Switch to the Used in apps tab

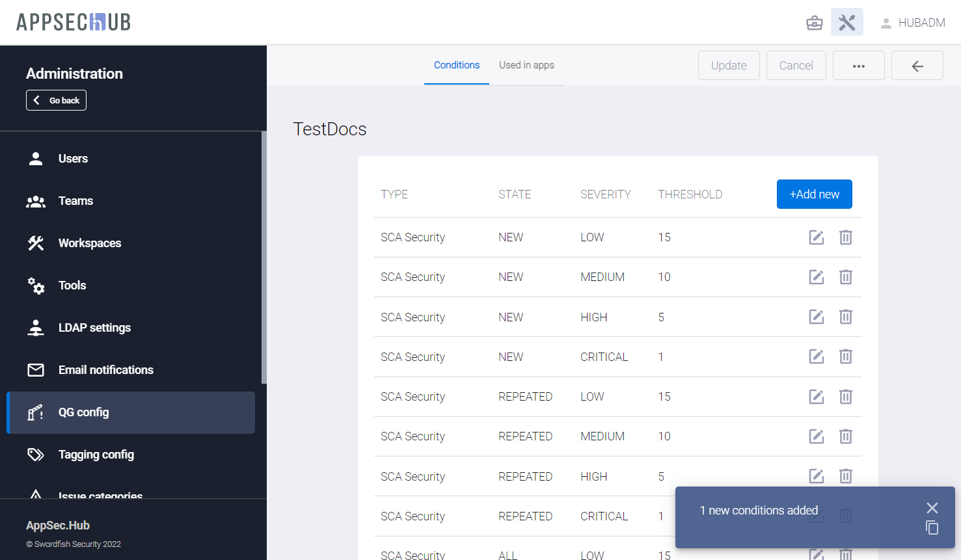point(526,65)
